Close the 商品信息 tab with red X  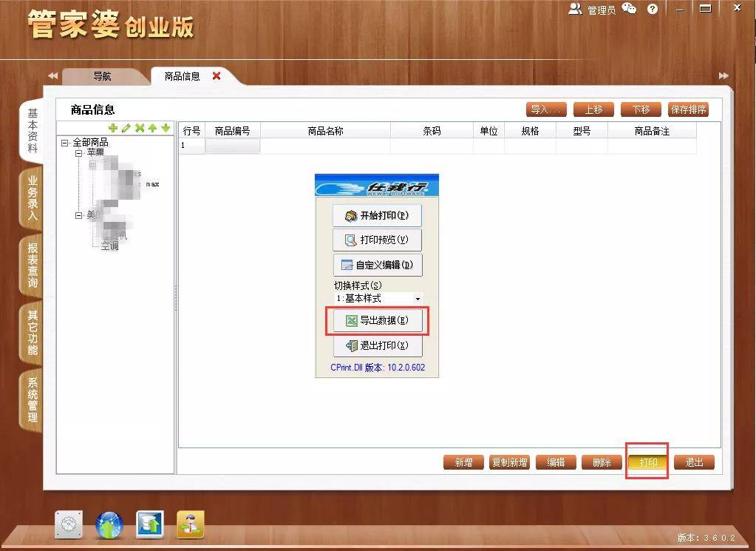[x=217, y=75]
